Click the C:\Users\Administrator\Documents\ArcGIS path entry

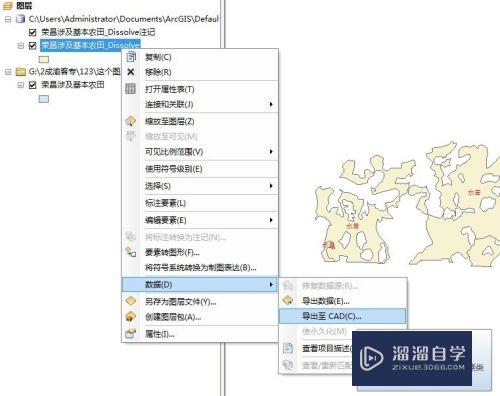click(124, 19)
